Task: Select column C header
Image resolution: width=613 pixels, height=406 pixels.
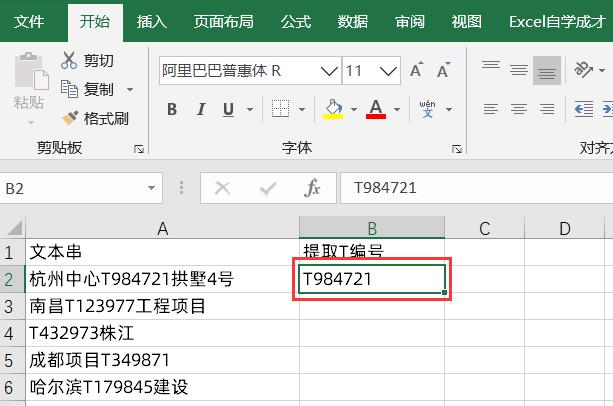Action: pos(484,228)
